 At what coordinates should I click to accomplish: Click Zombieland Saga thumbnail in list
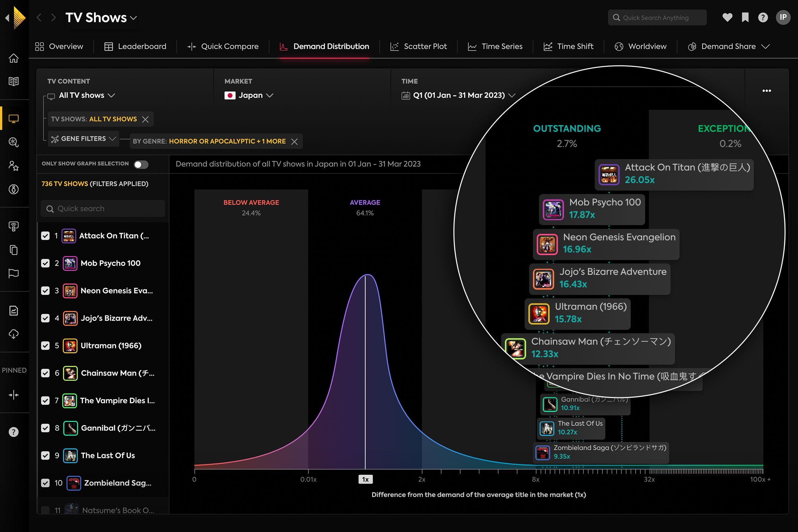coord(73,483)
